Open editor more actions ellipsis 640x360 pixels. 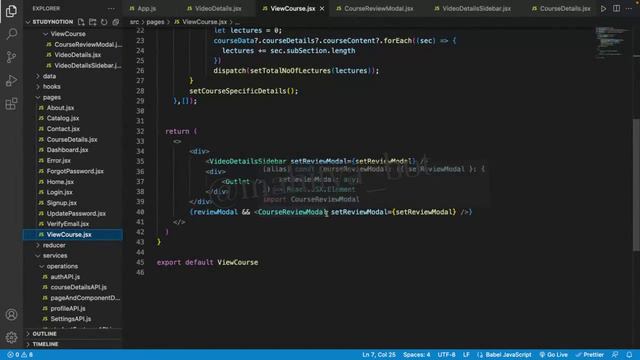point(629,9)
